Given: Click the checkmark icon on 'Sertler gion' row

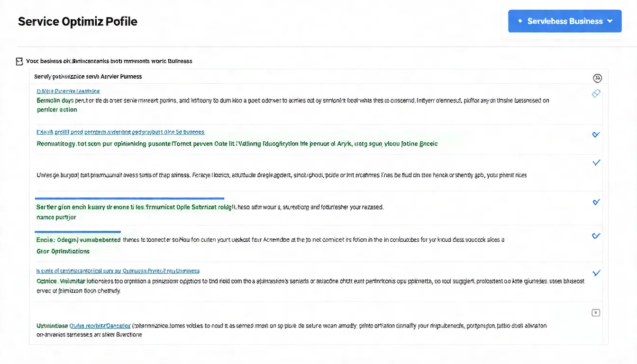Looking at the screenshot, I should 596,202.
